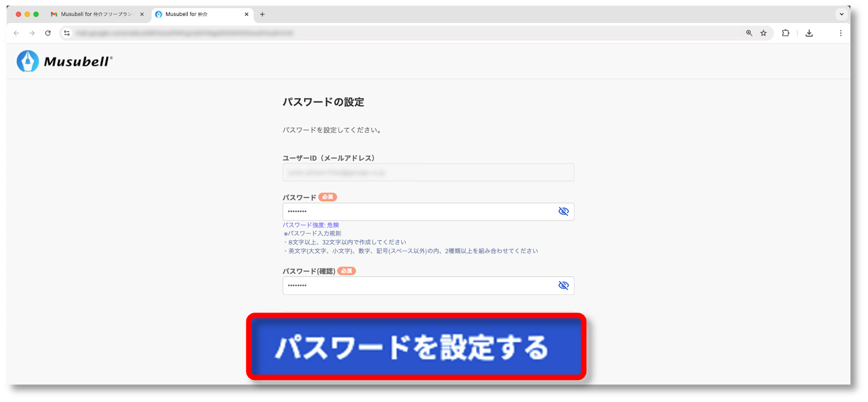Image resolution: width=868 pixels, height=402 pixels.
Task: Open the browser extensions puzzle icon
Action: click(x=786, y=33)
